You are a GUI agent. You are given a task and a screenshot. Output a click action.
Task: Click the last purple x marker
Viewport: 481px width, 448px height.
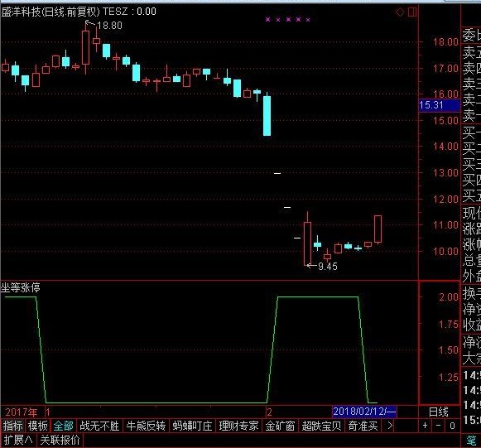coord(308,20)
